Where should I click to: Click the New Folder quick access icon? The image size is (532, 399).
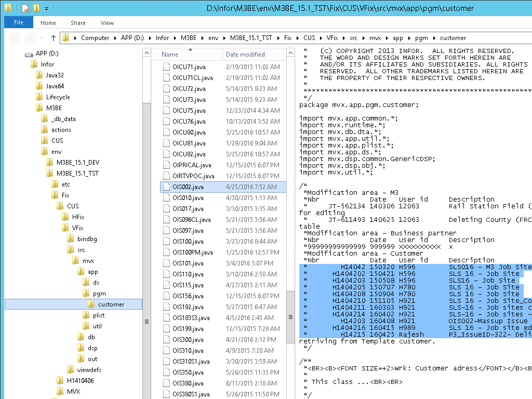(36, 8)
